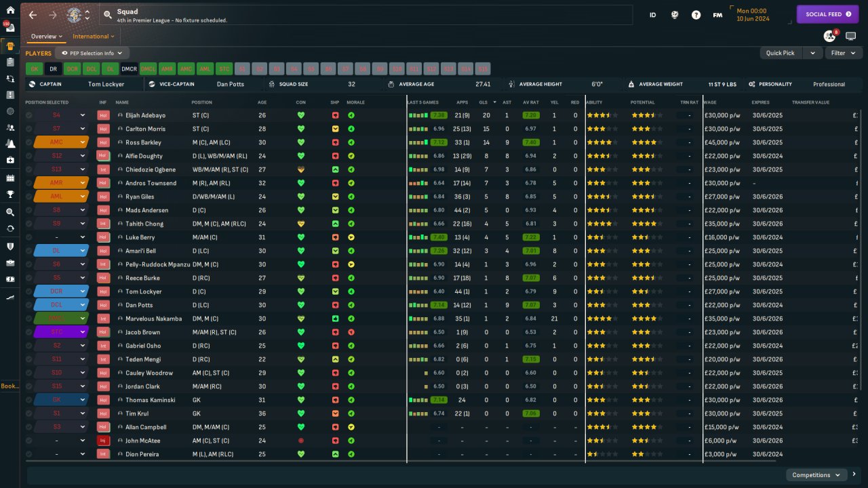Click the Quick Pick button
Image resolution: width=868 pixels, height=488 pixels.
[x=781, y=53]
